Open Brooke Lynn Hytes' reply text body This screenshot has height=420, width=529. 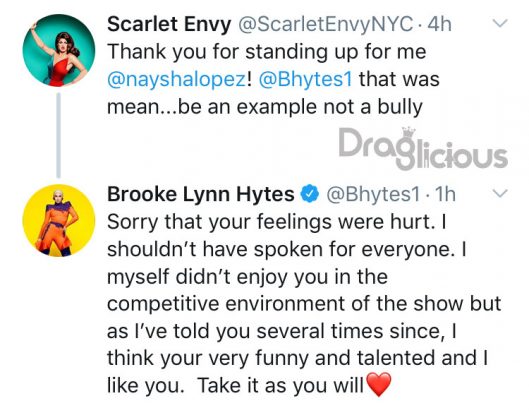(x=304, y=304)
